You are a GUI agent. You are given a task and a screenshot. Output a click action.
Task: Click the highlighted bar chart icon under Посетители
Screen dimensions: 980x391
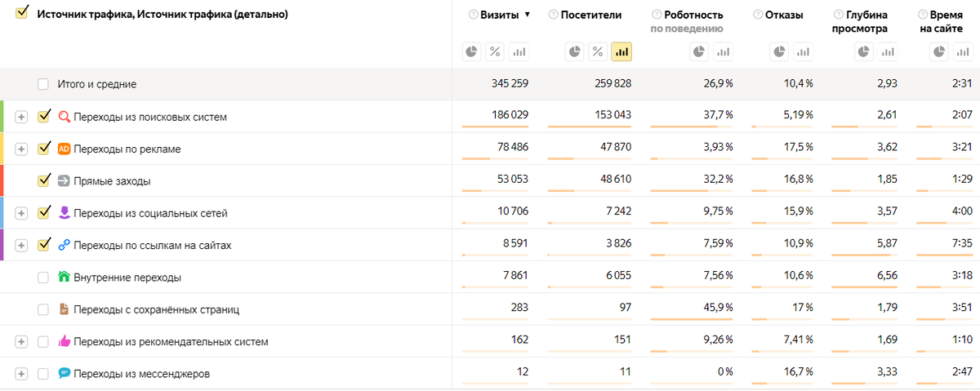[x=621, y=52]
